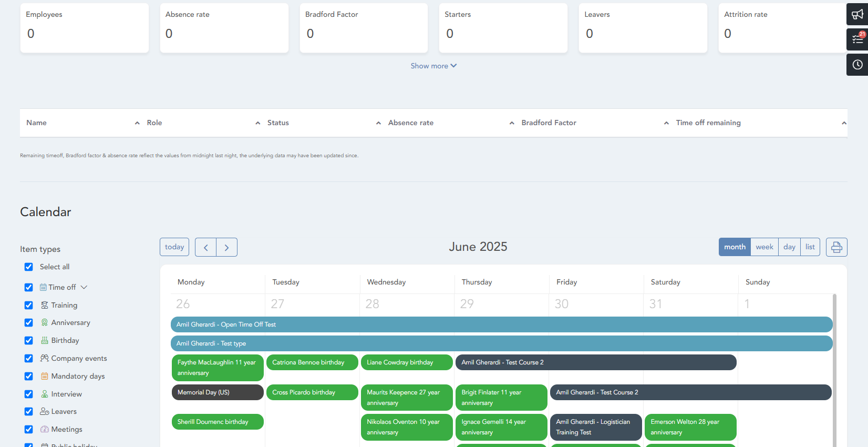Click the today button
The height and width of the screenshot is (447, 868).
[174, 247]
